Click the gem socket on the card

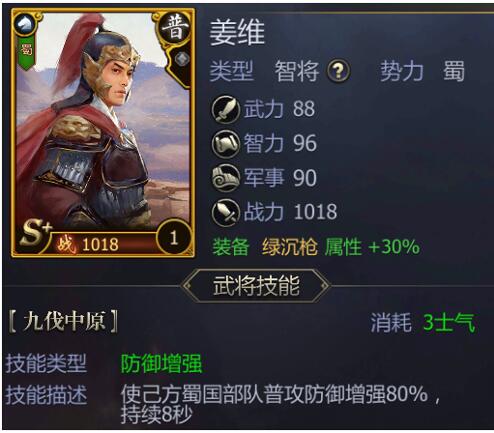(x=182, y=59)
